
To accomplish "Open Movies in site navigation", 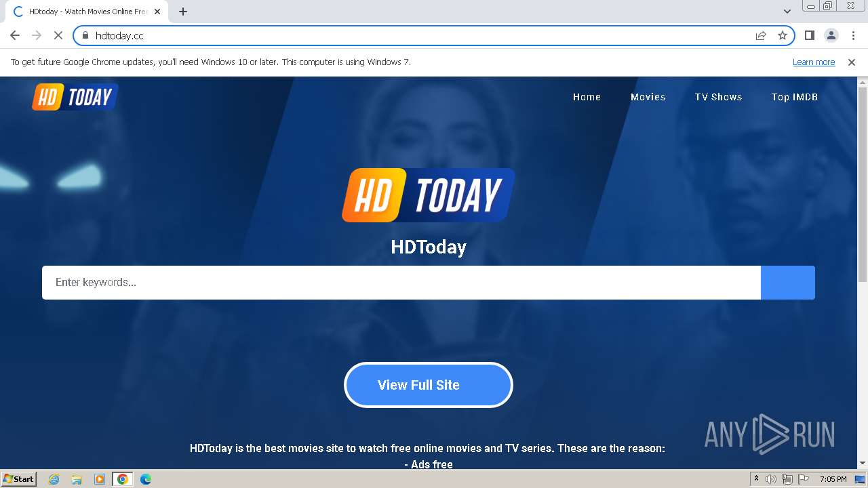I will point(648,97).
